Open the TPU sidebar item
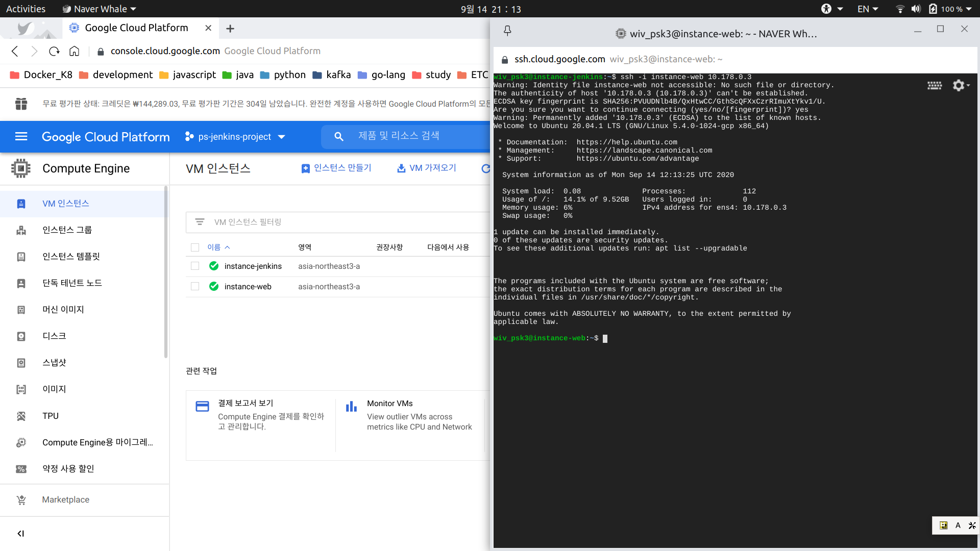 pos(51,416)
